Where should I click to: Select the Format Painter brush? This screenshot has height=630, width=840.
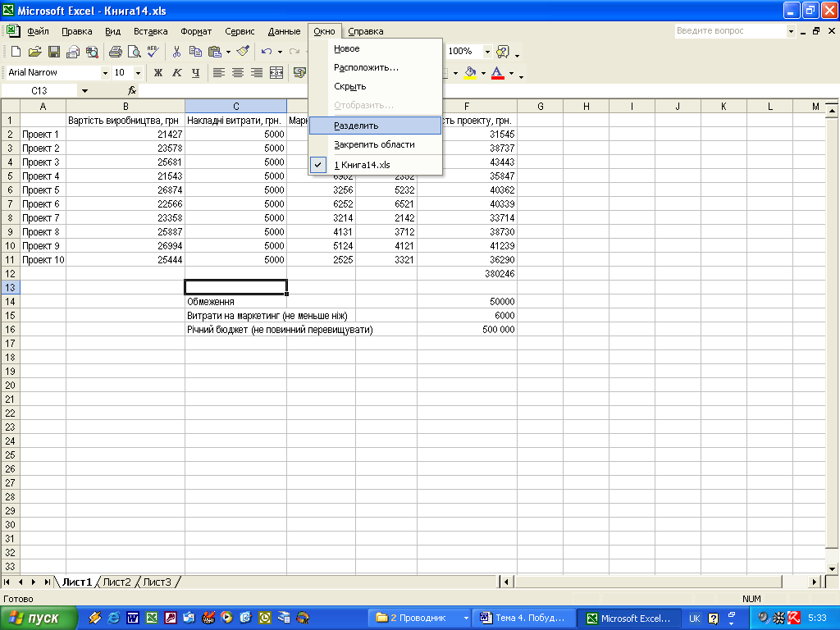pos(243,52)
